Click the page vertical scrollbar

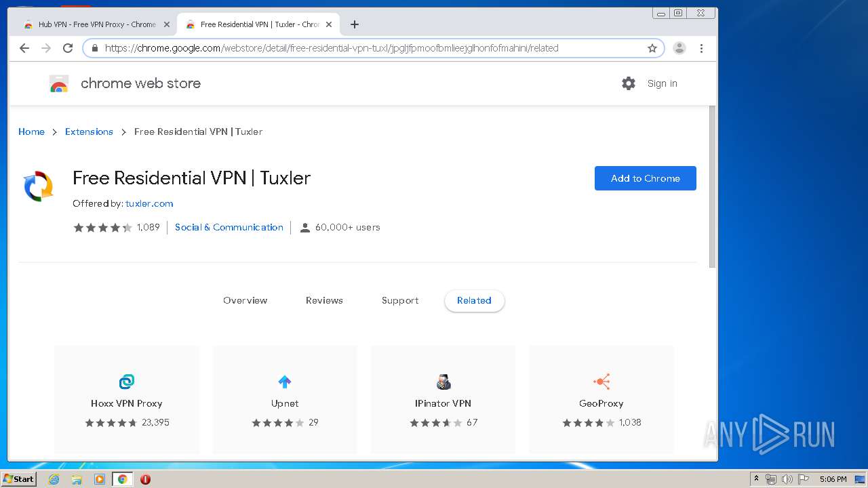coord(712,187)
